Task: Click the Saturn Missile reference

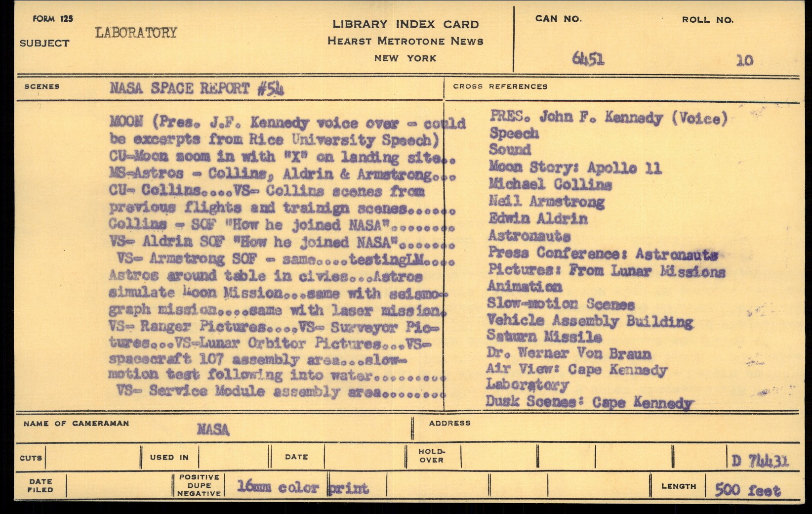Action: pos(544,337)
